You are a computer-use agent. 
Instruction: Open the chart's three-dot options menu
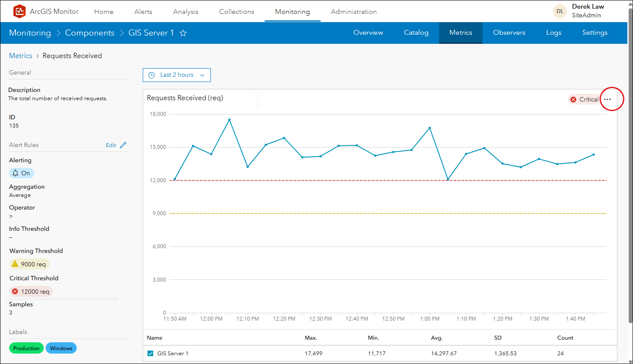click(607, 99)
